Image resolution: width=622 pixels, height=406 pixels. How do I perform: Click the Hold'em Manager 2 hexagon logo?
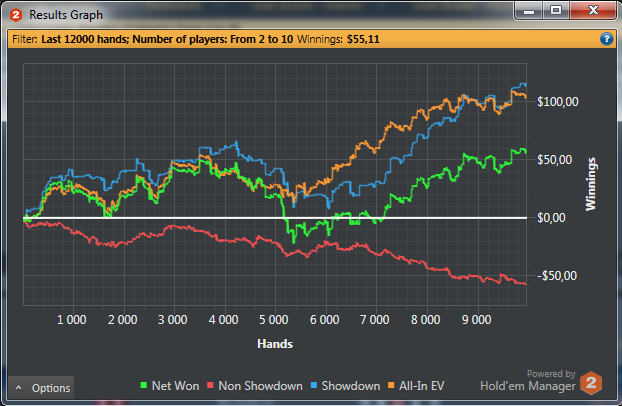[591, 383]
